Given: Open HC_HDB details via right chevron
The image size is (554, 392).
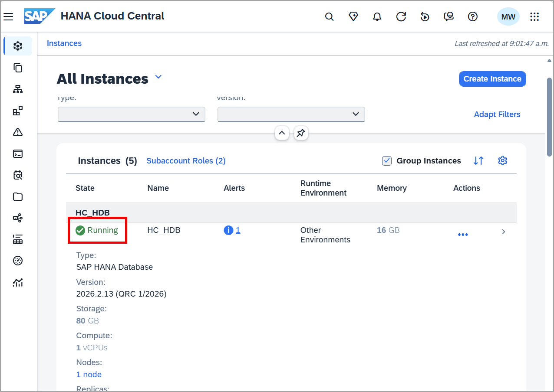Looking at the screenshot, I should tap(504, 232).
